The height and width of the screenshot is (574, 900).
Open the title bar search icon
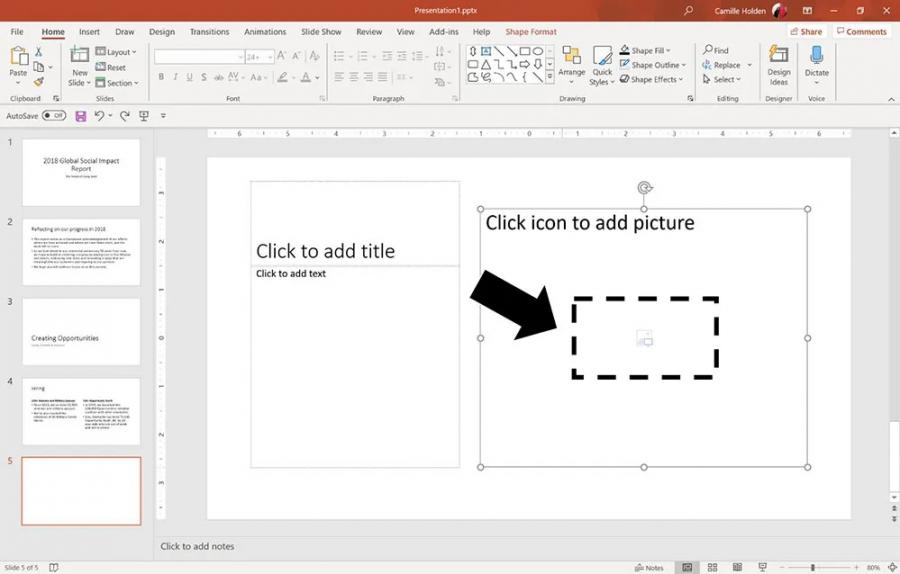(688, 10)
